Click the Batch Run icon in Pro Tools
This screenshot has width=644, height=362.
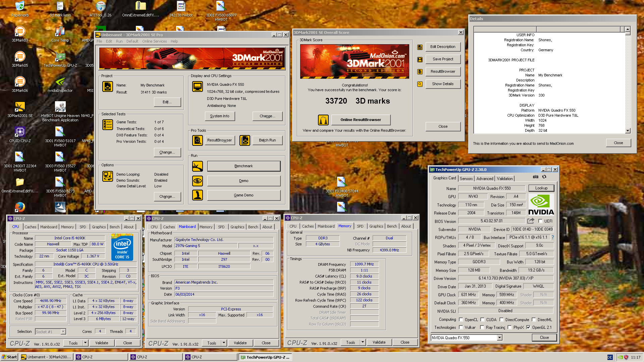pos(245,140)
